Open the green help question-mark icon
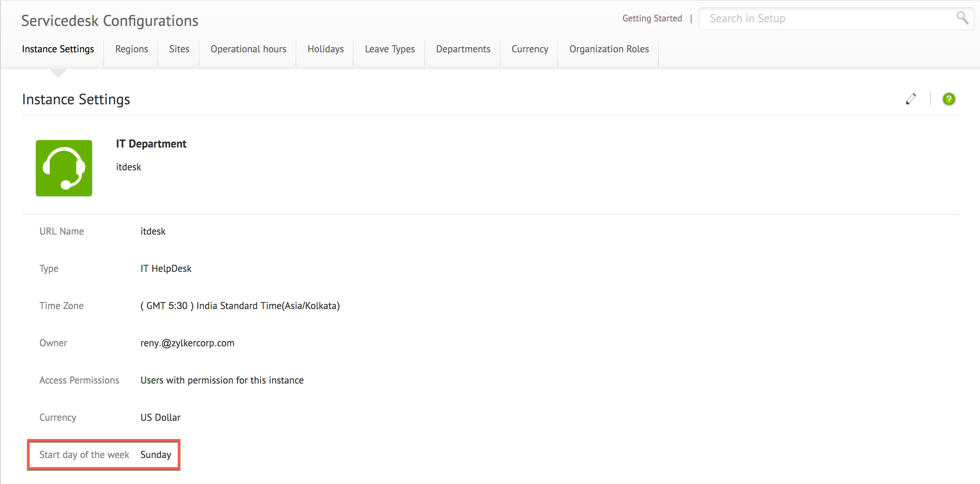 click(x=948, y=99)
